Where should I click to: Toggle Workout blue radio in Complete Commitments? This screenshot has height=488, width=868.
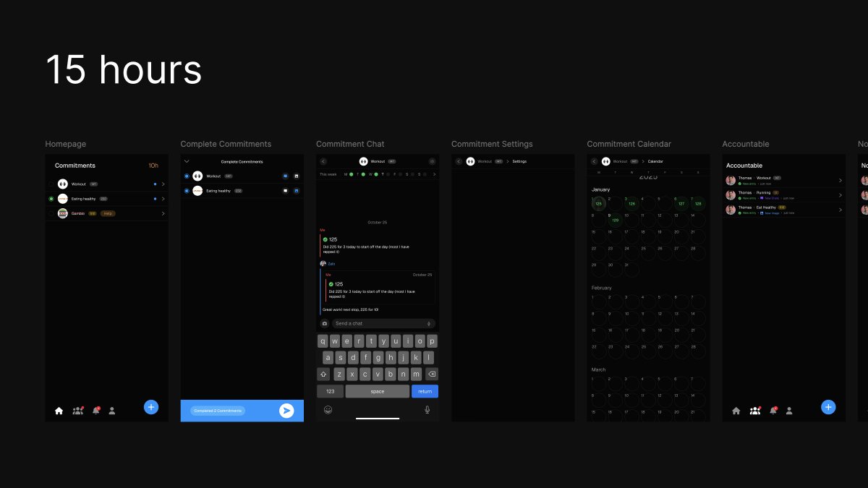tap(187, 176)
